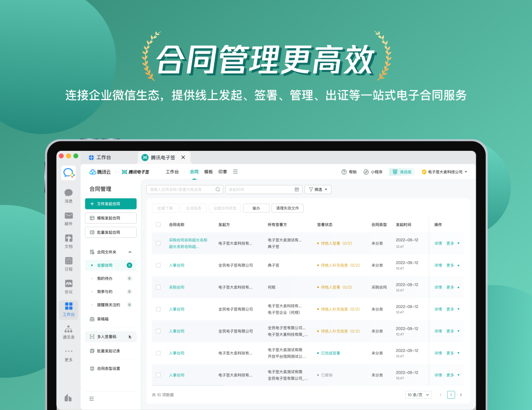Click the 高级版 premium badge
The image size is (532, 410).
[402, 172]
